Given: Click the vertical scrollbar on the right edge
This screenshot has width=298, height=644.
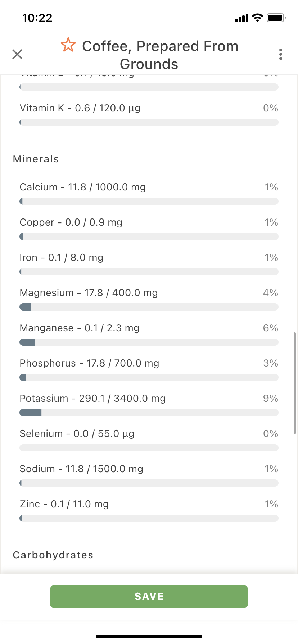Looking at the screenshot, I should click(x=295, y=383).
